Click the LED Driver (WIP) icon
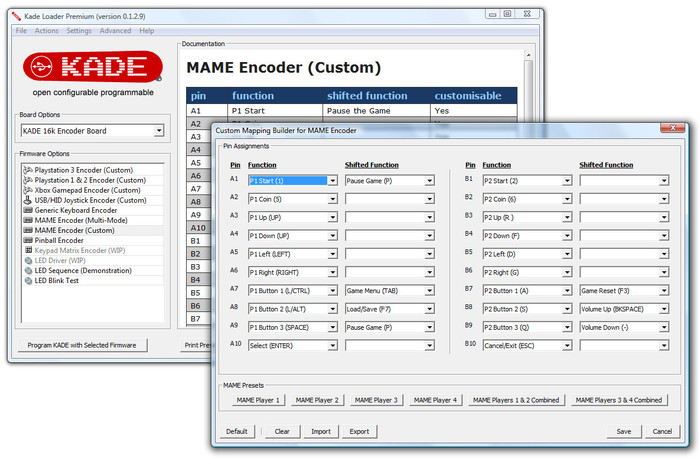The height and width of the screenshot is (458, 700). (28, 261)
